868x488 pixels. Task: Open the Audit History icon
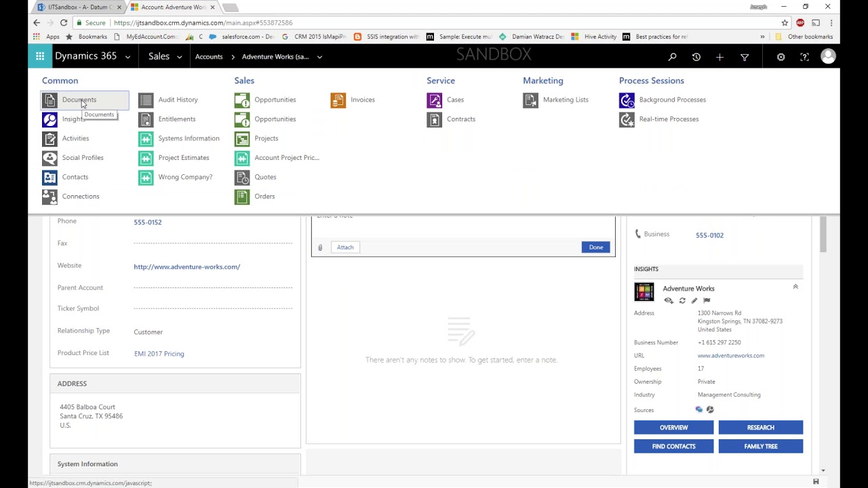click(x=146, y=100)
